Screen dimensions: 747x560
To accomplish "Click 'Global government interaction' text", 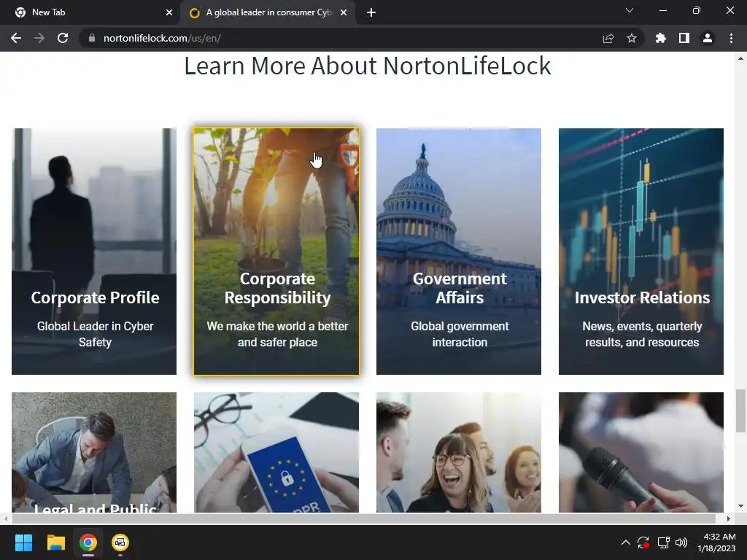I will [460, 334].
